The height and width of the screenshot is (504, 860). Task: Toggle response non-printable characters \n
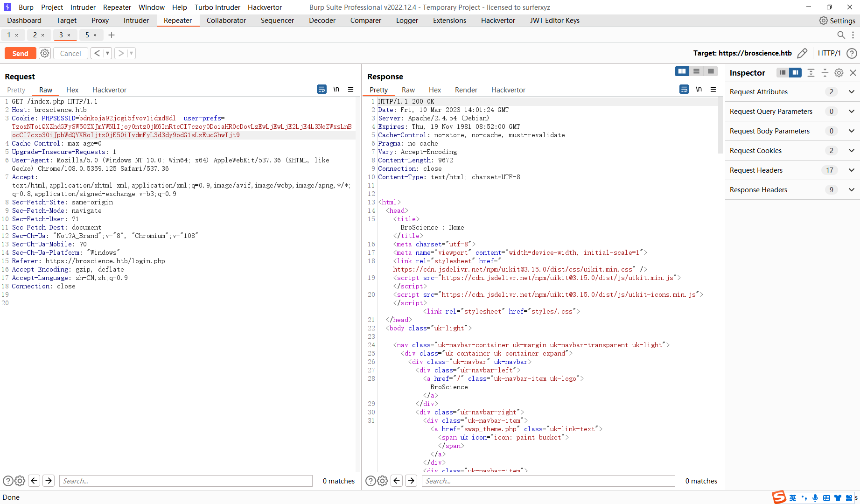(x=699, y=89)
